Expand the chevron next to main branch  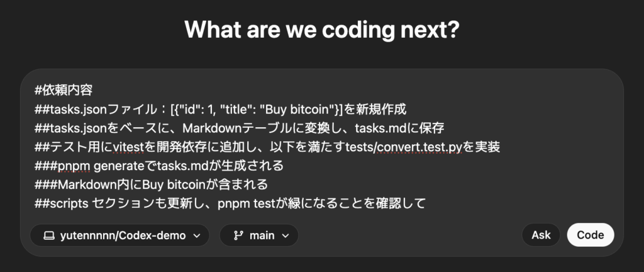pyautogui.click(x=286, y=236)
